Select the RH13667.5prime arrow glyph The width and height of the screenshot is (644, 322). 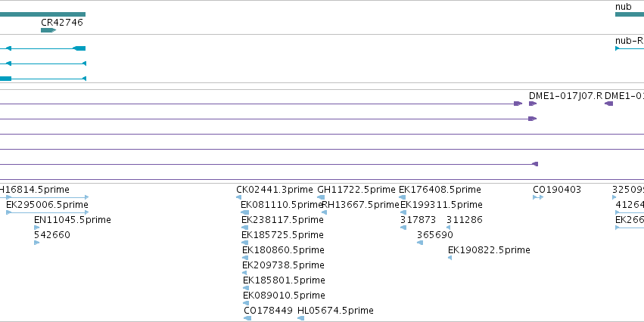(324, 212)
